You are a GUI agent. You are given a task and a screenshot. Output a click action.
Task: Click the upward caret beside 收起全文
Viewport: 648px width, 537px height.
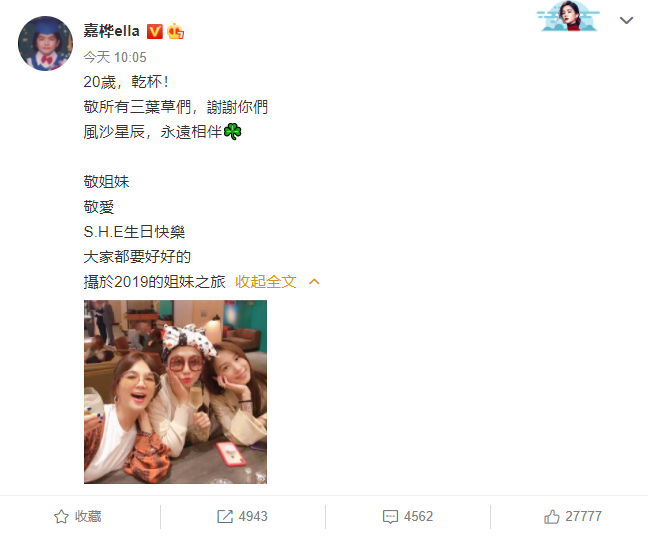pos(314,282)
